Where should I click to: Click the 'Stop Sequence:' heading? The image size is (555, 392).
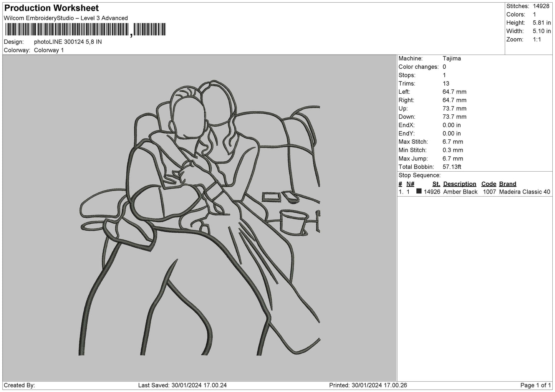(x=419, y=175)
